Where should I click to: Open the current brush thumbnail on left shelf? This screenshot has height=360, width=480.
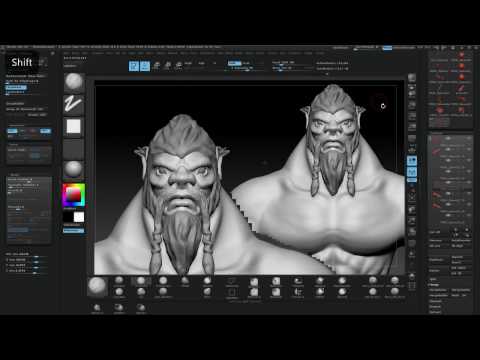(x=74, y=82)
